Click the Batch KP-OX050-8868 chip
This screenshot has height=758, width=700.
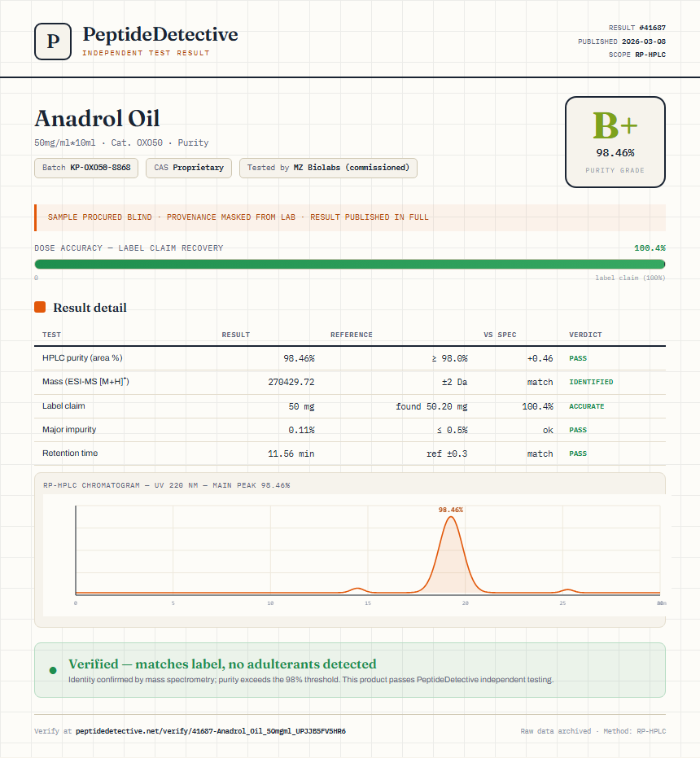pyautogui.click(x=86, y=168)
